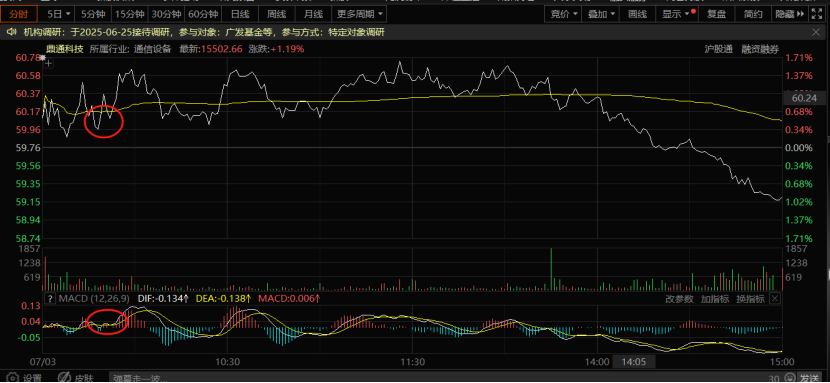Click the 改参数 link in MACD header

coord(679,299)
